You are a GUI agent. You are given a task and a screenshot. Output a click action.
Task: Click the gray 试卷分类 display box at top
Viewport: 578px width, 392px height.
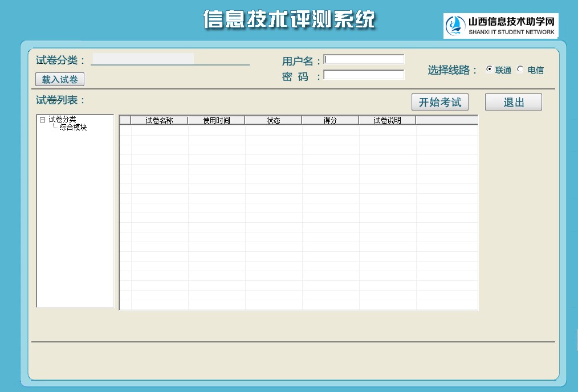(x=143, y=59)
